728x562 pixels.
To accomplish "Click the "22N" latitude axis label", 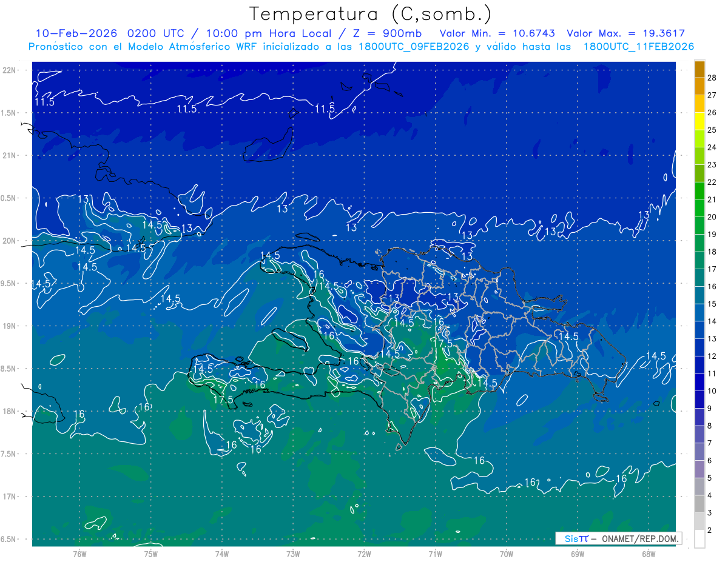I will (9, 70).
